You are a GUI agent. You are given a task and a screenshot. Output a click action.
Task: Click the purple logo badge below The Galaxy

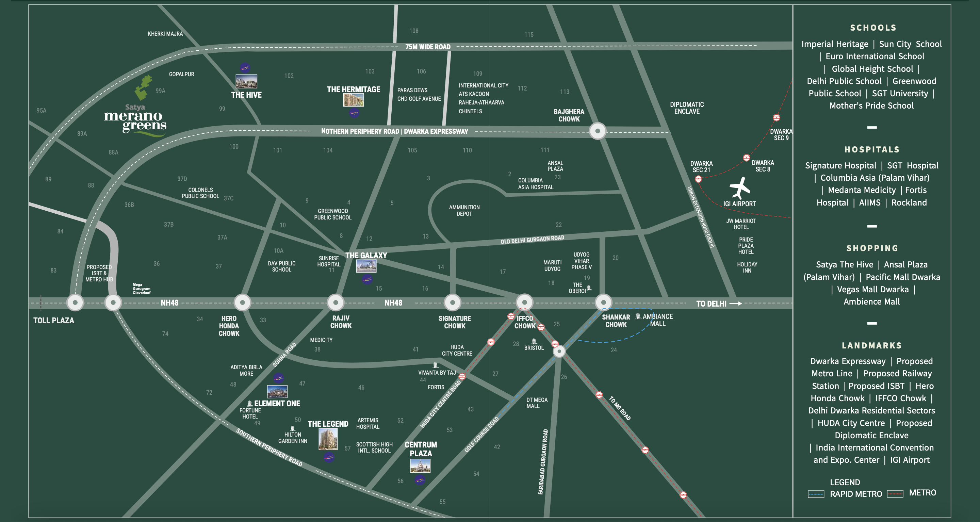pos(367,280)
